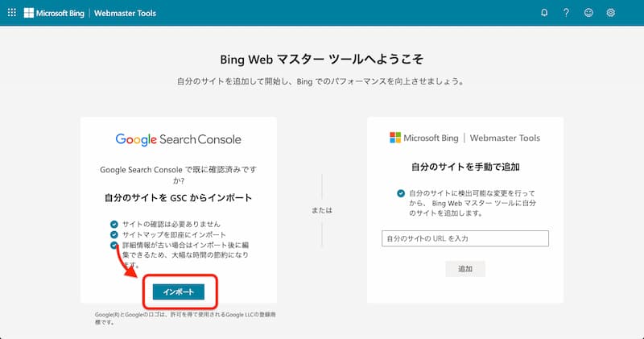Screen dimensions: 644x339
Task: Click the Microsoft Bing Webmaster Tools card logo
Action: coord(465,138)
